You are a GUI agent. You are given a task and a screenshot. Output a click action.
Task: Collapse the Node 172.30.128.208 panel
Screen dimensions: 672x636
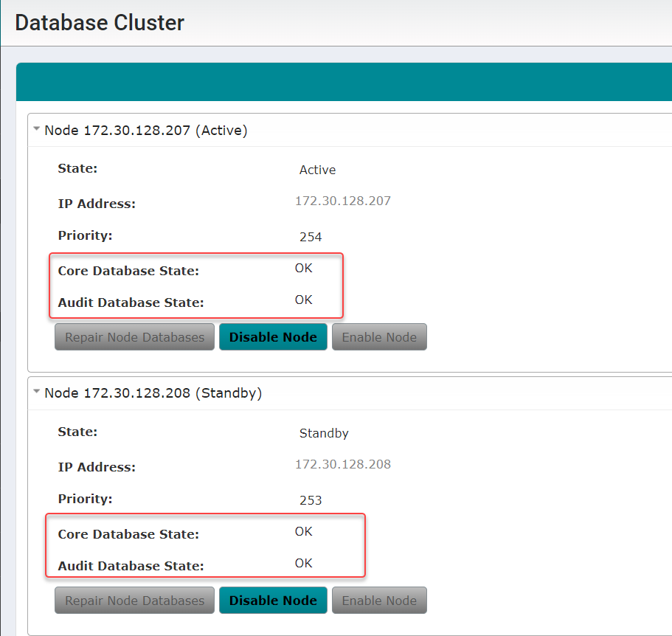pos(36,392)
